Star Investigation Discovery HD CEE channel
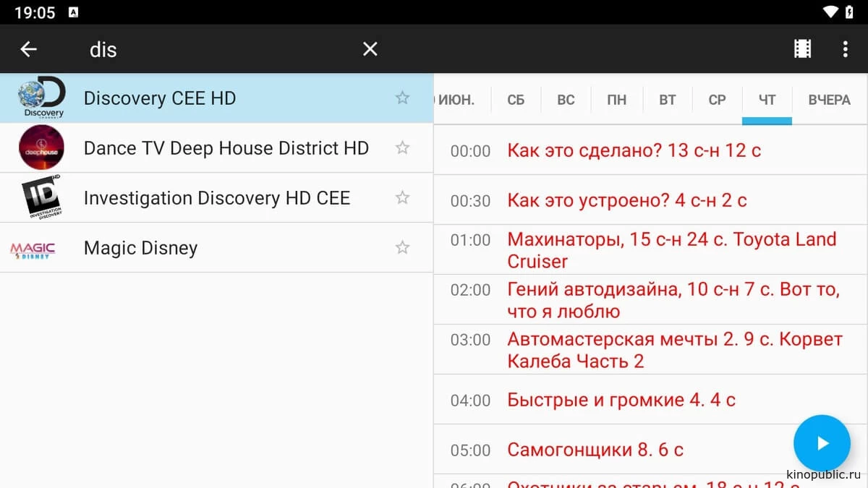Screen dimensions: 868x488 point(402,197)
